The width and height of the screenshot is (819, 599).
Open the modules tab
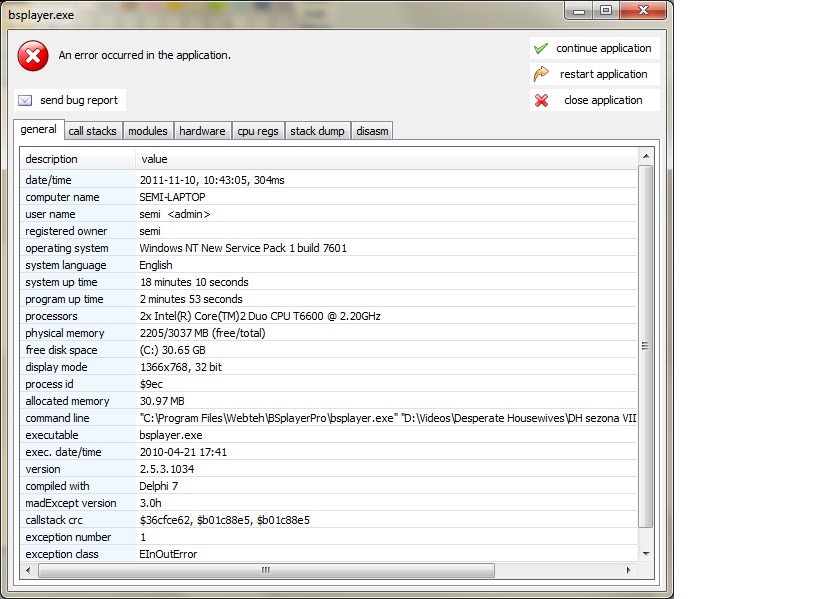click(148, 131)
